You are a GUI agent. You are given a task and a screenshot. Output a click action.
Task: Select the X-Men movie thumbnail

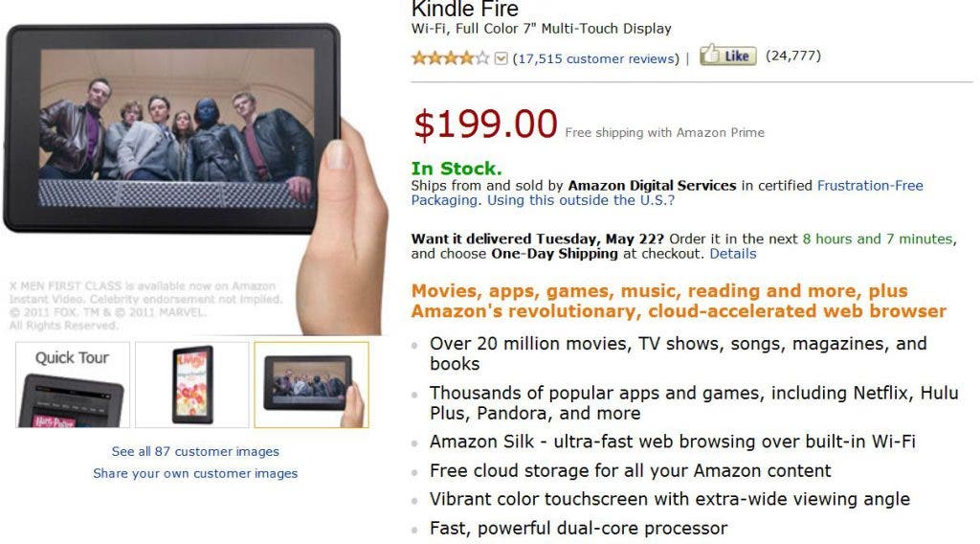point(311,385)
